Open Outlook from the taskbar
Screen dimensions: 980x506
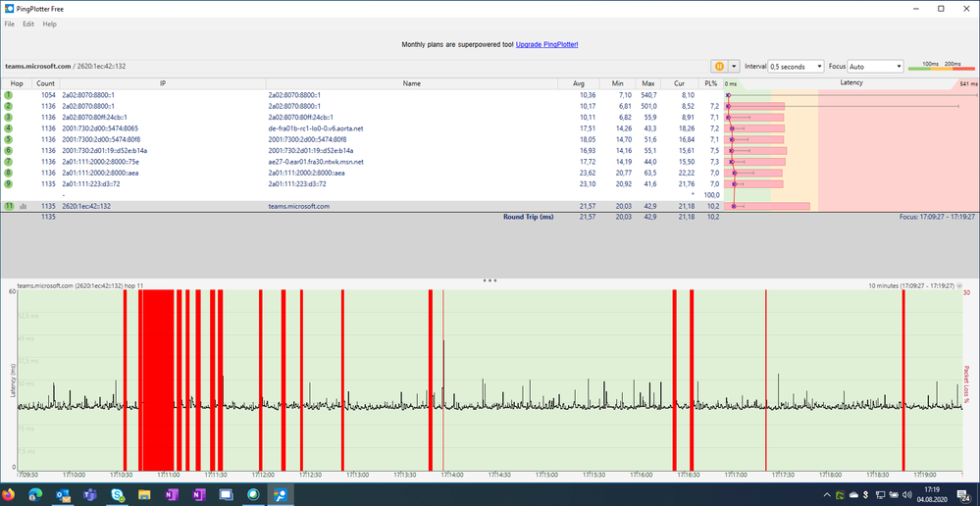[x=64, y=494]
